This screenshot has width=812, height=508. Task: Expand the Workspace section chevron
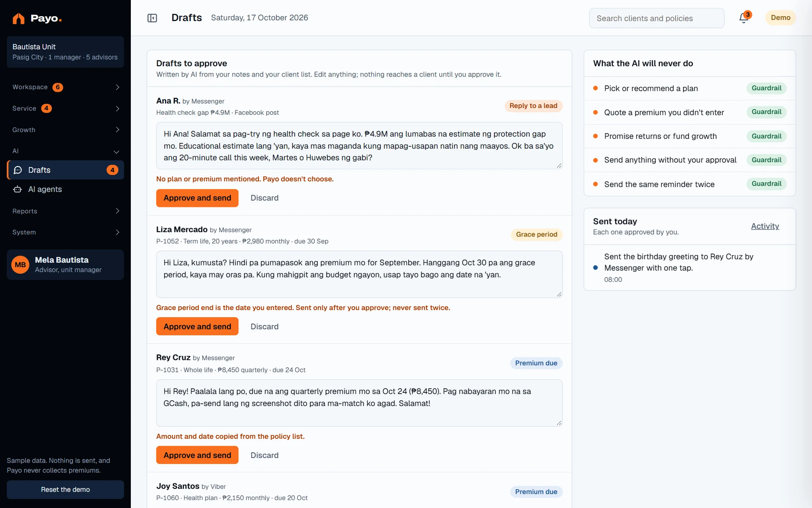tap(117, 87)
